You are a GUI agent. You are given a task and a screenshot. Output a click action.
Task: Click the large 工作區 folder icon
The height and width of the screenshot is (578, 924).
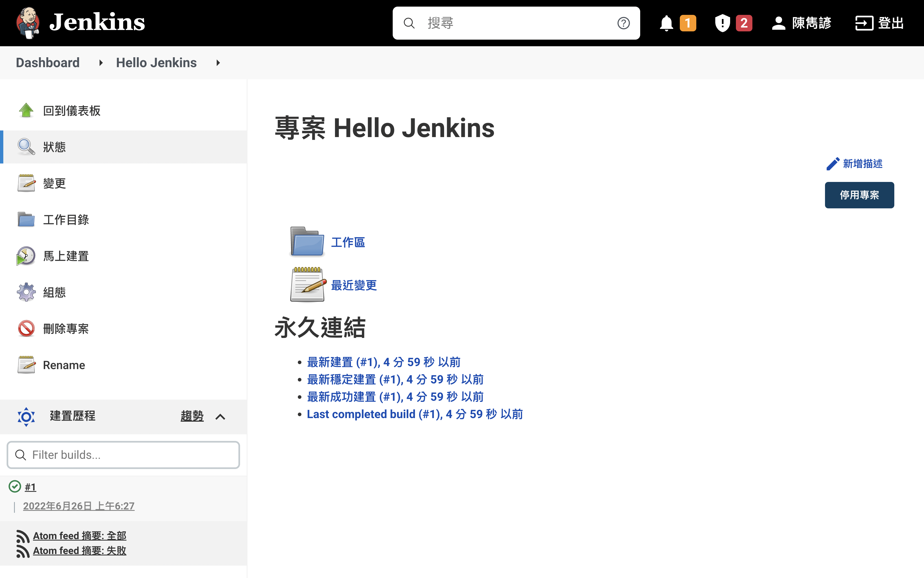coord(307,242)
